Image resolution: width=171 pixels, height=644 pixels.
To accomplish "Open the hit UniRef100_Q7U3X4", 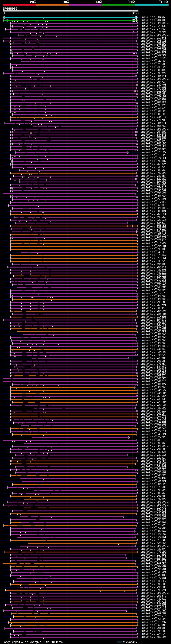I will click(153, 29).
